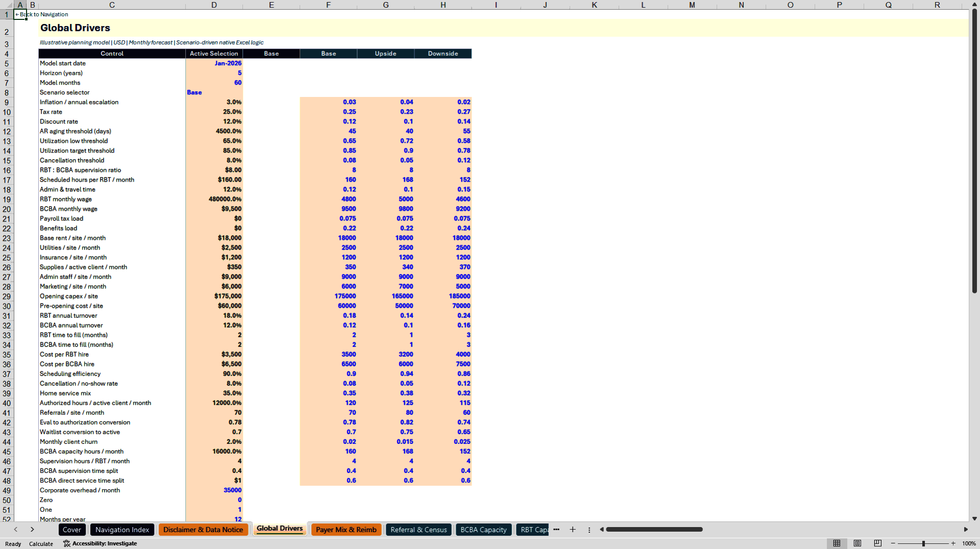The height and width of the screenshot is (549, 980).
Task: Select Discount rate label cell
Action: (x=112, y=121)
